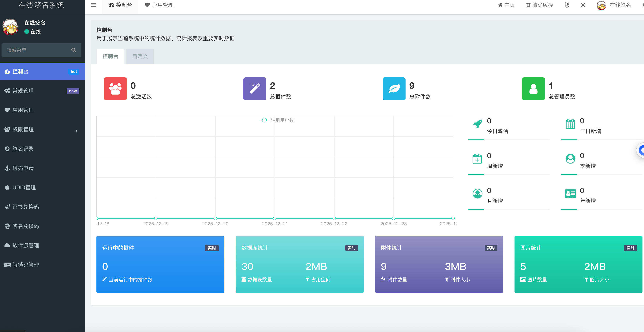Click 清除缓存 to clear the cache
The height and width of the screenshot is (332, 644).
[540, 5]
